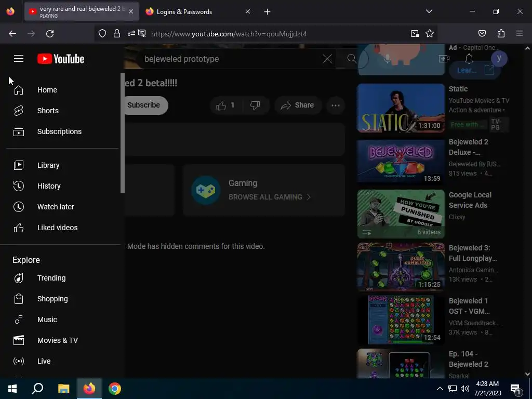Switch to the Logins & Passwords tab
Image resolution: width=532 pixels, height=399 pixels.
tap(198, 12)
